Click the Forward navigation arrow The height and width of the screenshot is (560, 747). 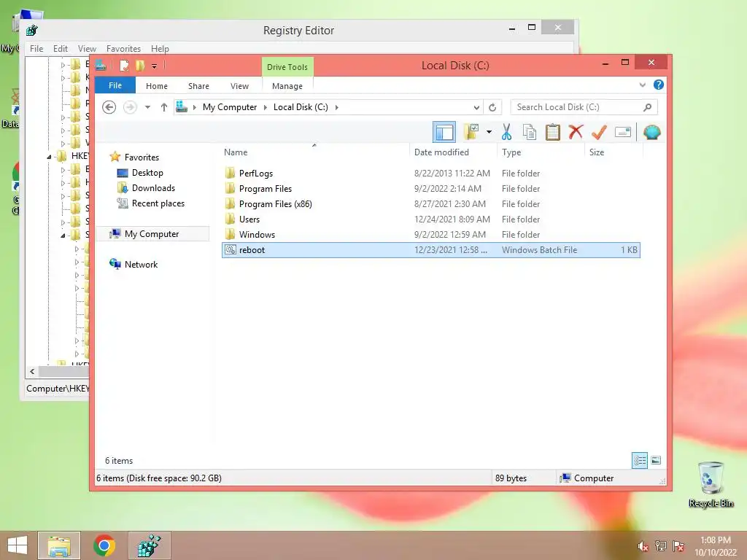[x=130, y=107]
